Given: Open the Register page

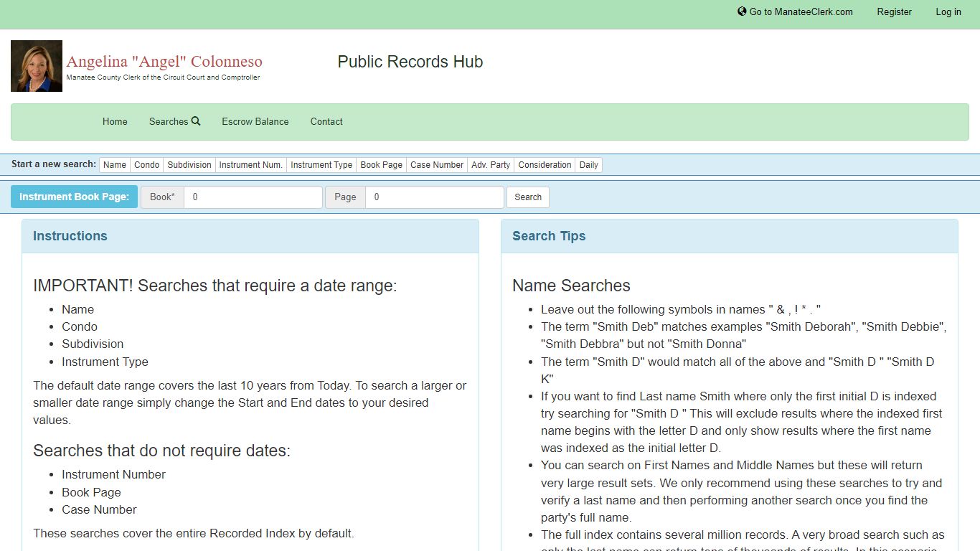Looking at the screenshot, I should click(x=894, y=11).
